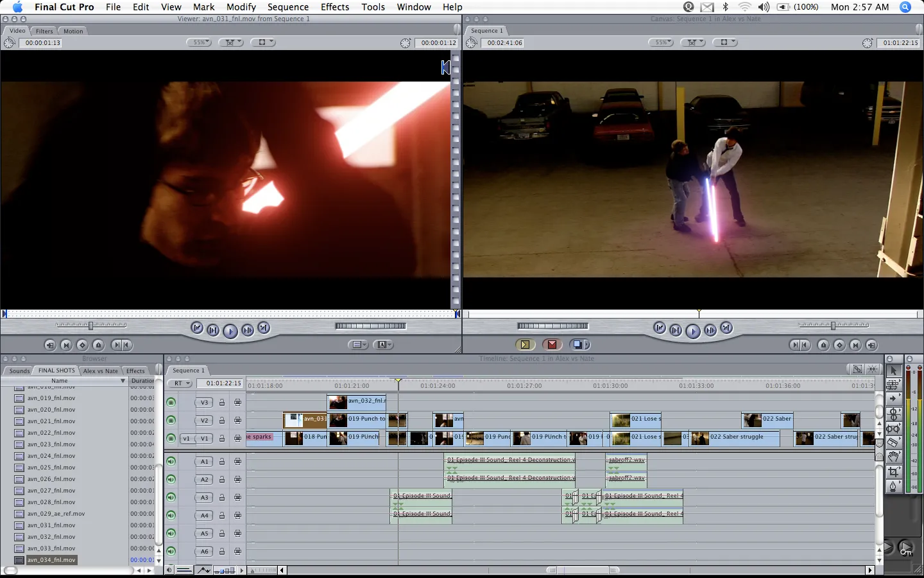Play the clip in the Viewer

(x=230, y=331)
